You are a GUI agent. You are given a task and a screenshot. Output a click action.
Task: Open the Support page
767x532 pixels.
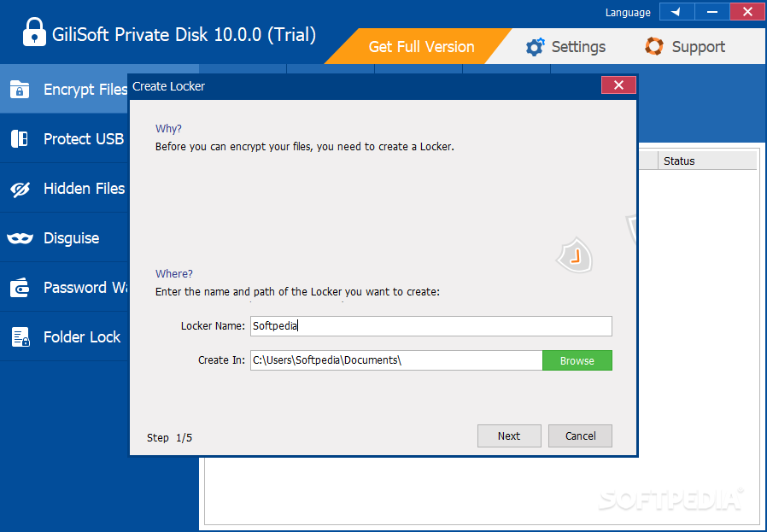point(685,46)
